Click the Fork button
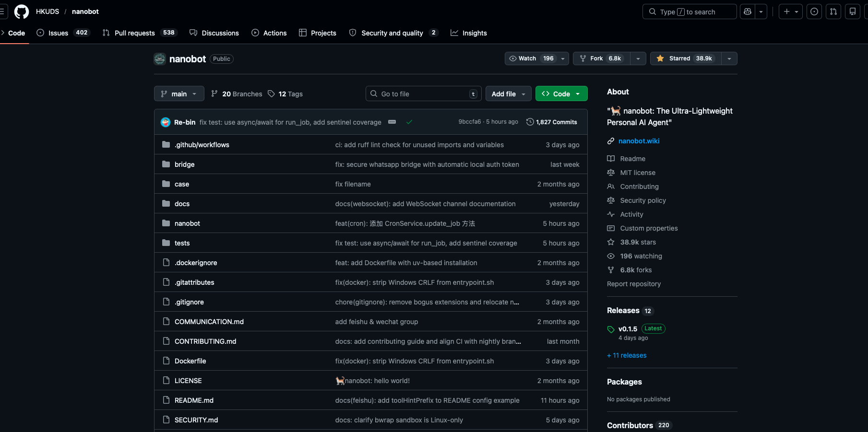868x432 pixels. click(x=602, y=58)
